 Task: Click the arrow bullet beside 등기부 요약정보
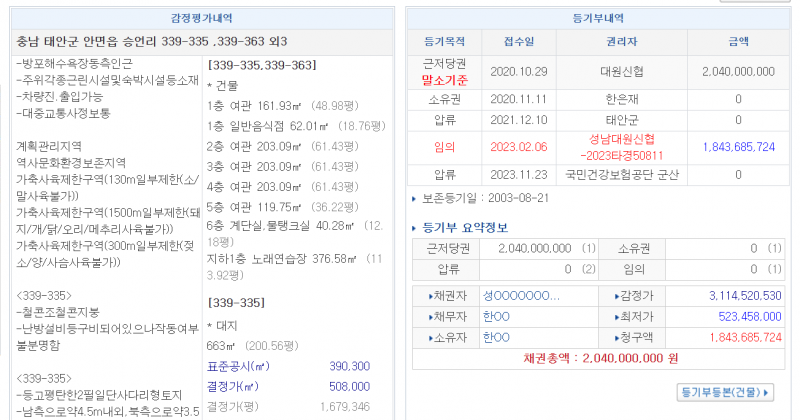click(416, 227)
